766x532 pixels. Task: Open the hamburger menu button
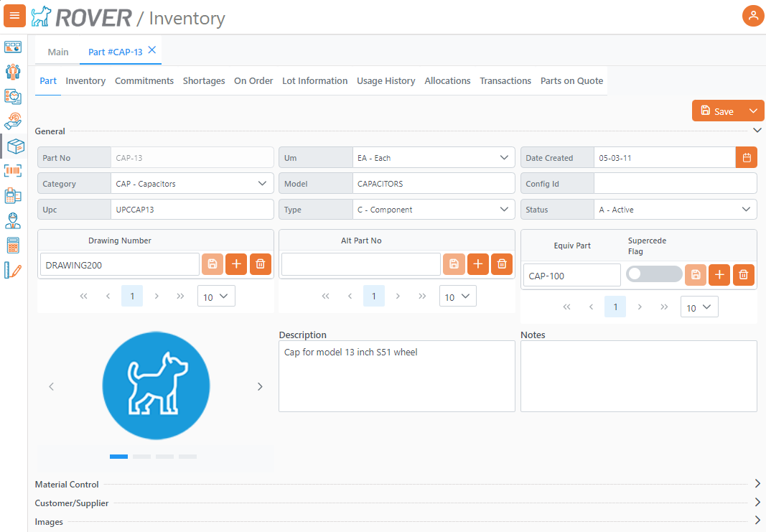coord(15,16)
